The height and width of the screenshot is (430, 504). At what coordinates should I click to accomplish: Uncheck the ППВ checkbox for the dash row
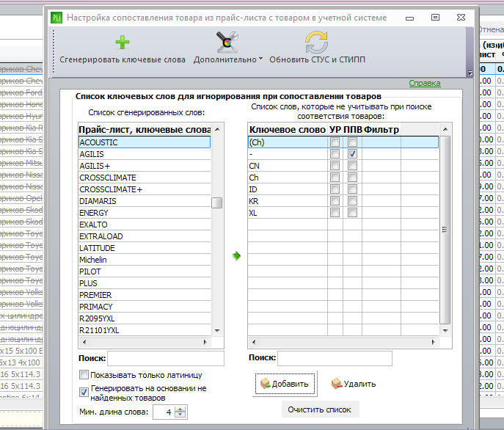click(x=352, y=154)
